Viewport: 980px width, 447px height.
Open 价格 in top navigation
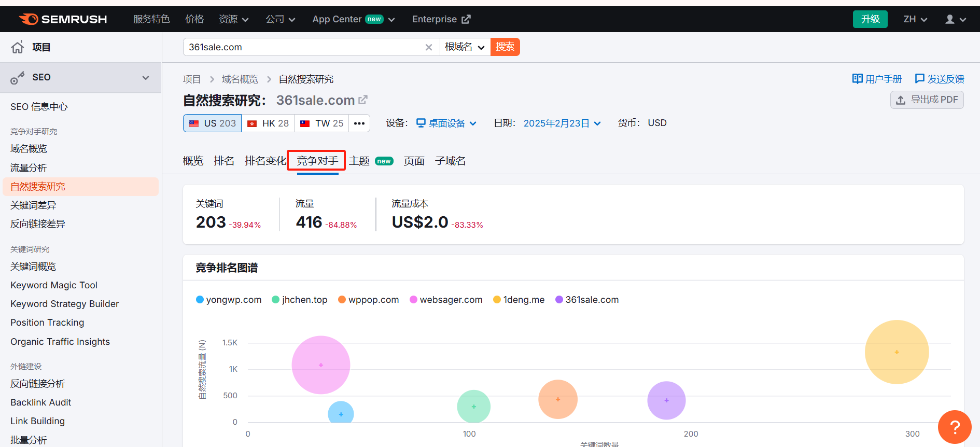[x=194, y=19]
